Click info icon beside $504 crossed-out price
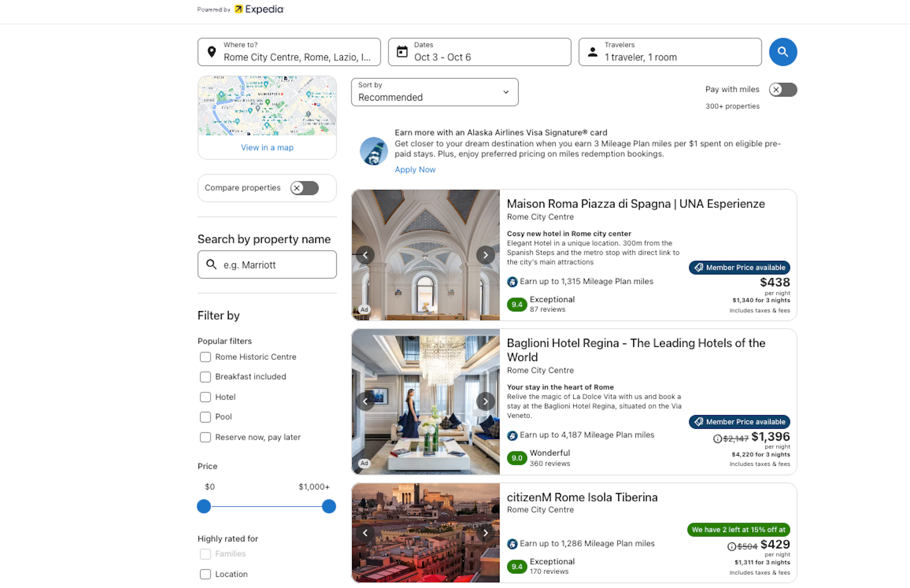Image resolution: width=910 pixels, height=588 pixels. point(731,546)
